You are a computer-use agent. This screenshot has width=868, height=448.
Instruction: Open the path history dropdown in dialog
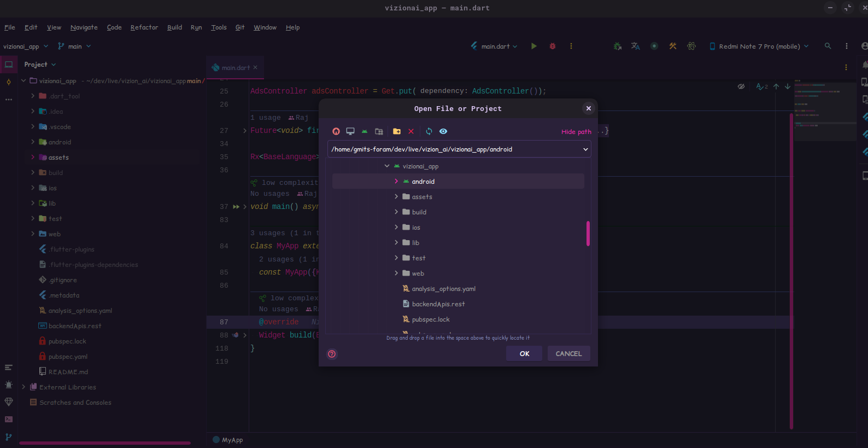[585, 149]
